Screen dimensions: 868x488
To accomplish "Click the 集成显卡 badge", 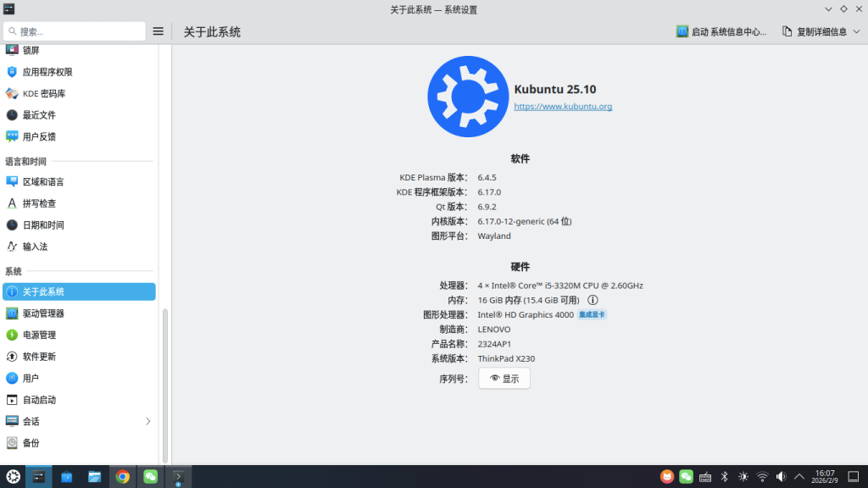I will pos(591,313).
